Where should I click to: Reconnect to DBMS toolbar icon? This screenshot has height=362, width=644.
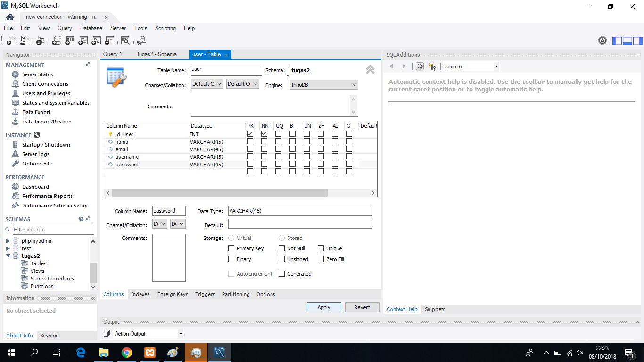(141, 41)
